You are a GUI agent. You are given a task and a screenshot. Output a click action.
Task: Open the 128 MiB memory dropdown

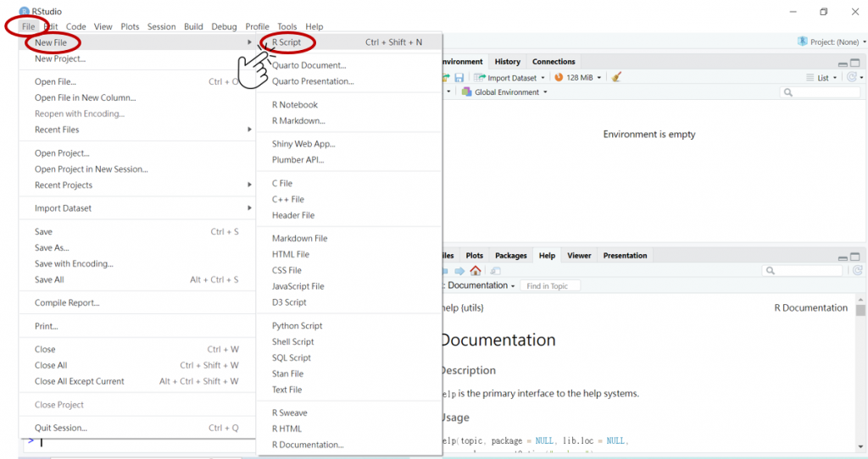(599, 78)
